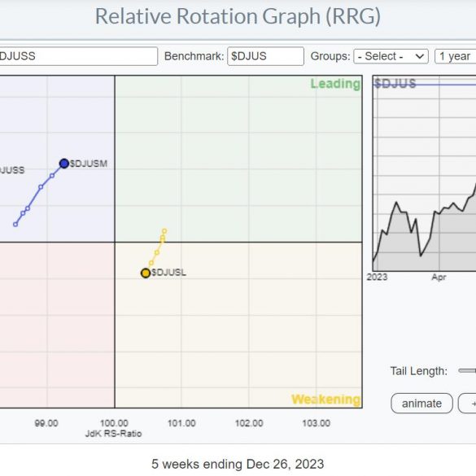Click the yellow $DJUSL marker dot
Screen dimensions: 476x476
point(146,273)
